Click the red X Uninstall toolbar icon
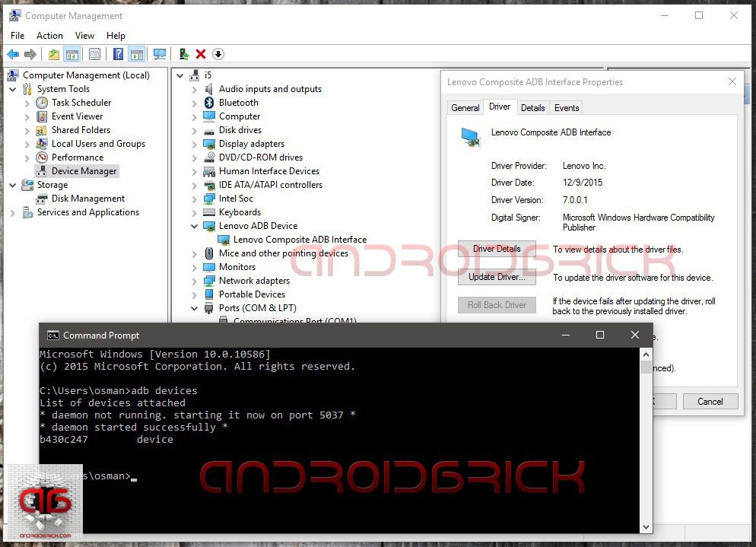 click(x=201, y=54)
